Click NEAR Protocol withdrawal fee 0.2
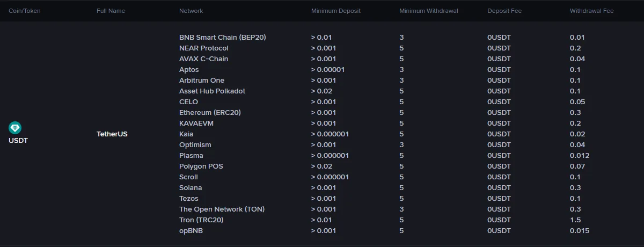 [575, 48]
